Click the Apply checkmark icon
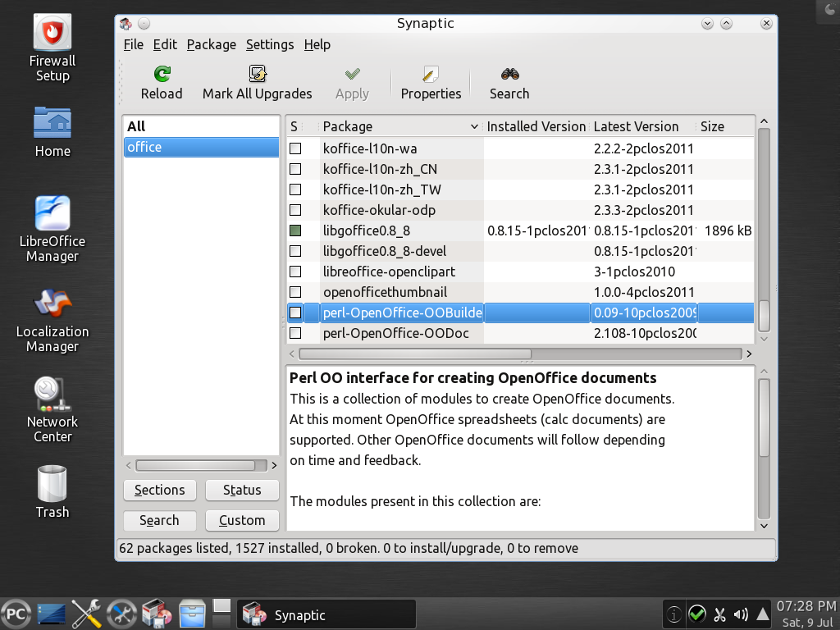The width and height of the screenshot is (840, 630). point(352,74)
